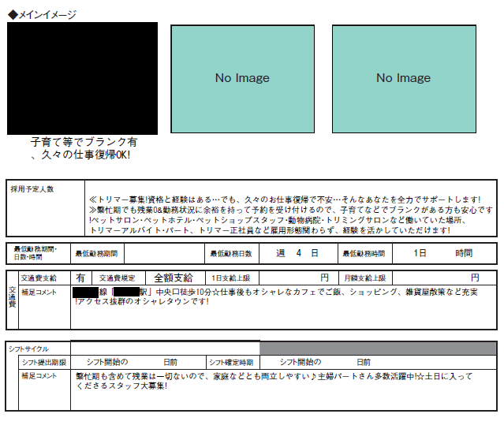Click the 全額支給 value cell
The width and height of the screenshot is (504, 425).
(175, 278)
